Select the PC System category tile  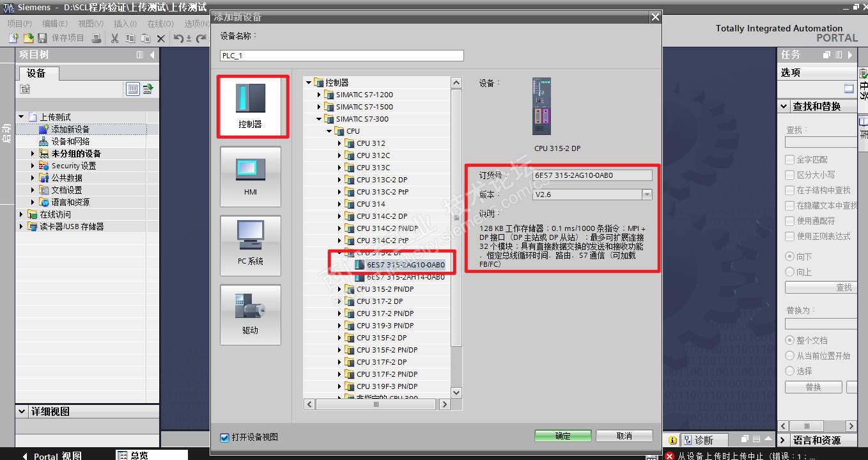250,246
